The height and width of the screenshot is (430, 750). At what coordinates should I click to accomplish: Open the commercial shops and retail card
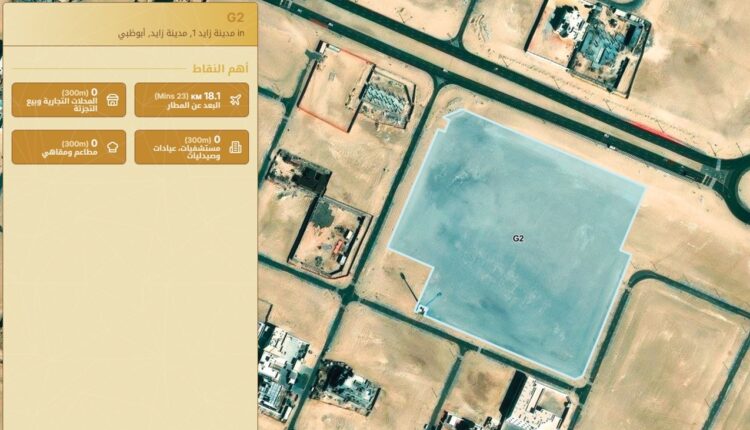pos(69,99)
